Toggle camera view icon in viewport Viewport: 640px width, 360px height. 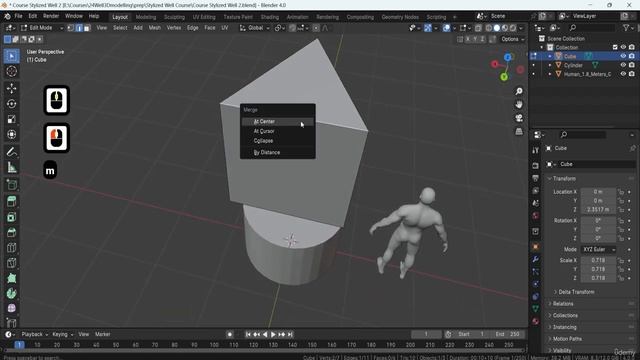coord(519,118)
